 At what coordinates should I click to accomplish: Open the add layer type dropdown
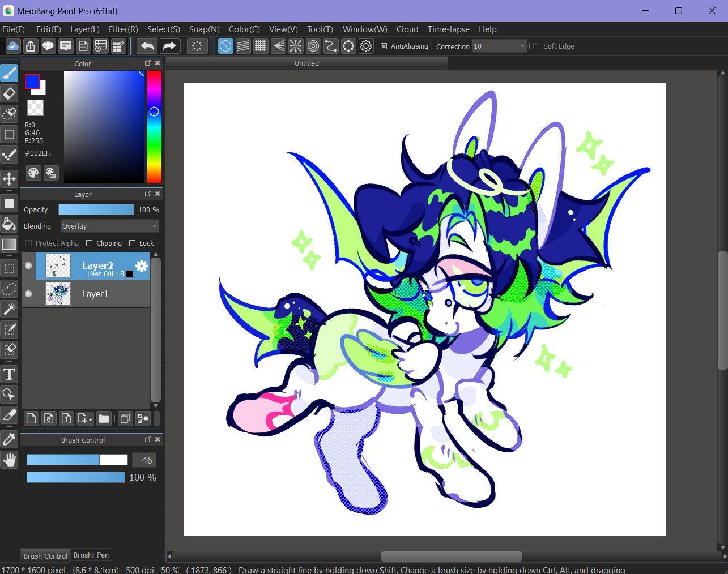pyautogui.click(x=84, y=418)
